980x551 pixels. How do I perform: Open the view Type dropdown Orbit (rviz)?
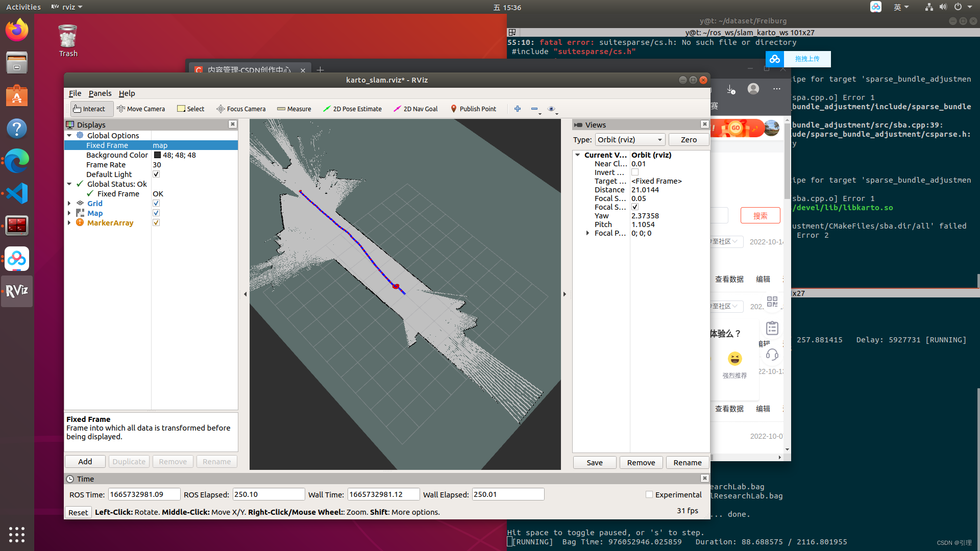(630, 139)
